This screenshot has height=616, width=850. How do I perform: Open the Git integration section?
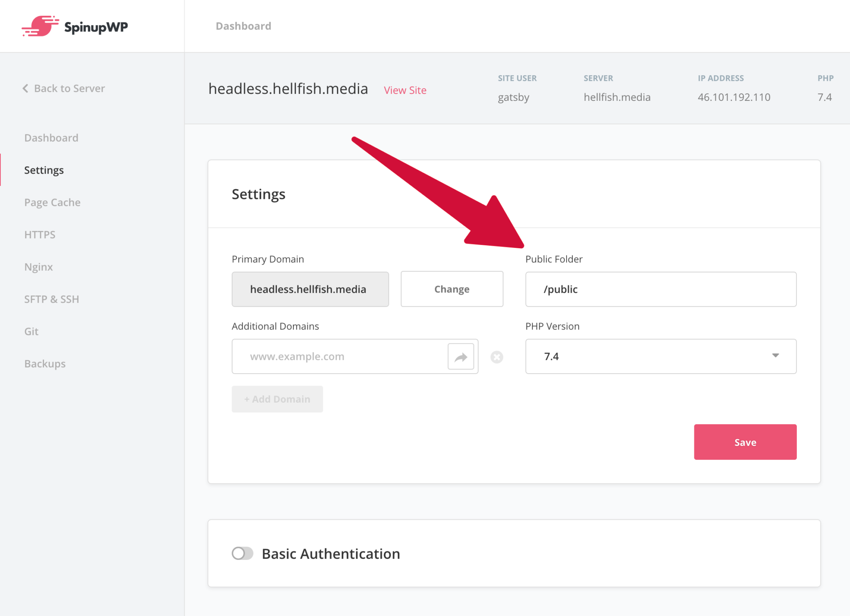click(31, 331)
